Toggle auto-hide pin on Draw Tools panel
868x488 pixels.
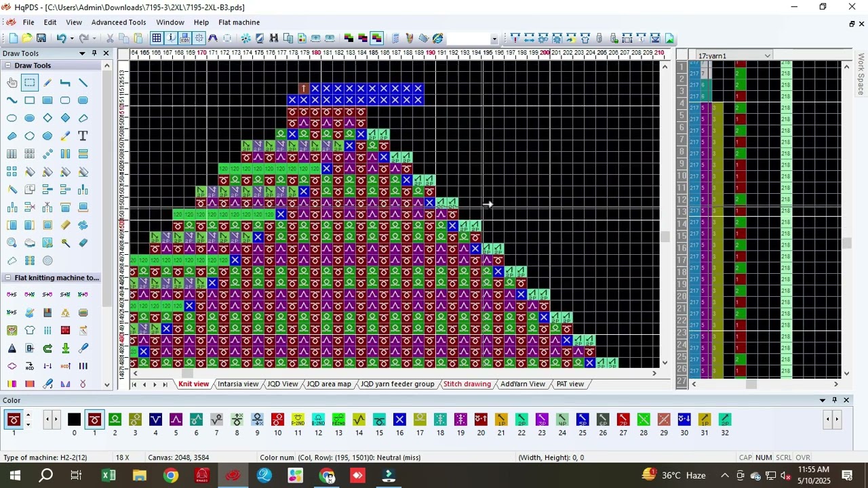coord(94,53)
